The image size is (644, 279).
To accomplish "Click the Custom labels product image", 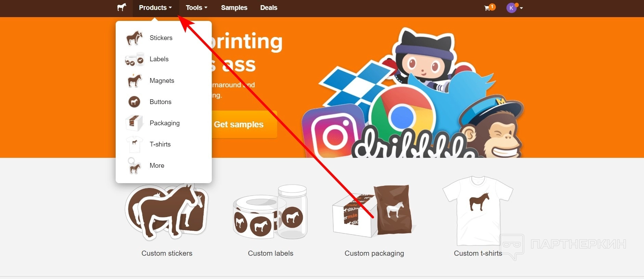I will [271, 212].
